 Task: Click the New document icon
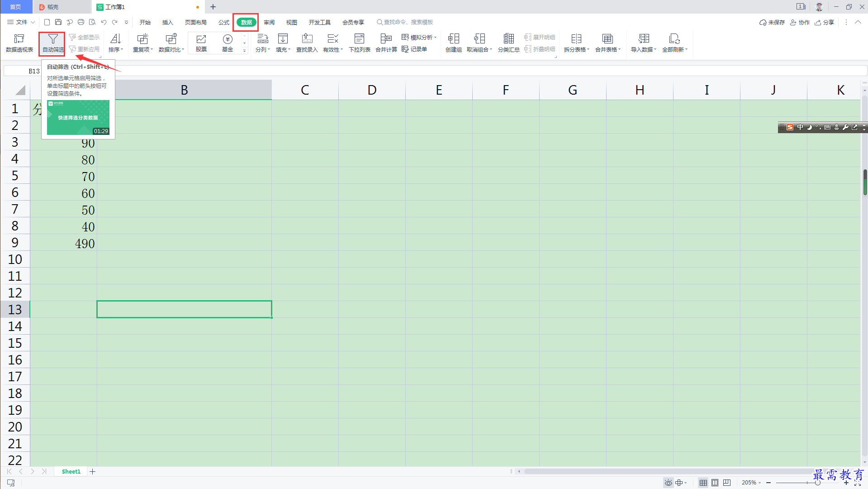(47, 22)
